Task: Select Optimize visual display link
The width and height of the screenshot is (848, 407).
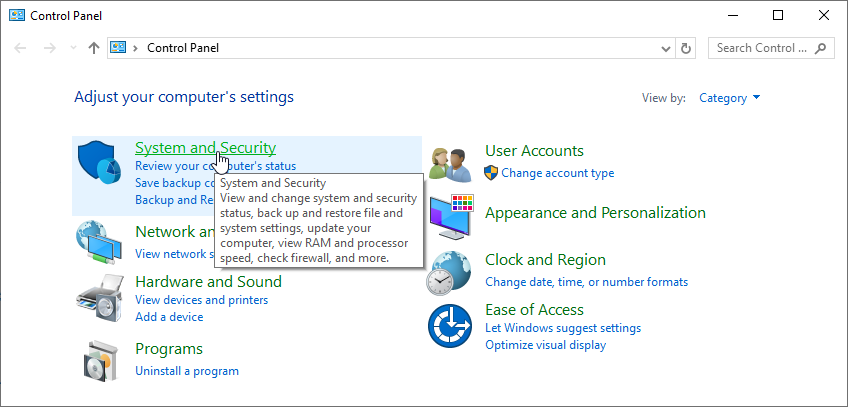Action: click(546, 345)
